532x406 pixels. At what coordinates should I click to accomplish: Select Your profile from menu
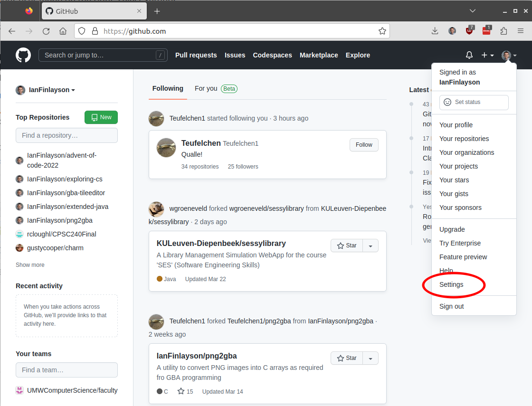pos(474,125)
